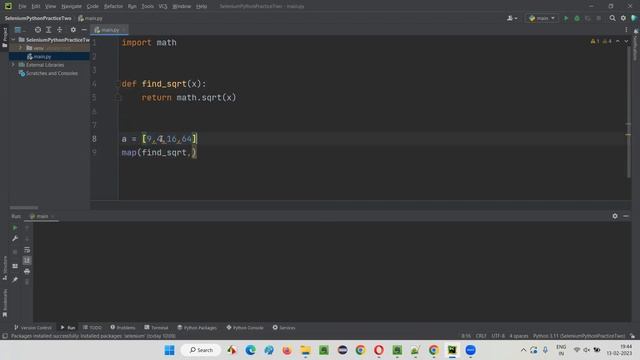Hide the Project tool window
This screenshot has width=640, height=360.
click(84, 30)
